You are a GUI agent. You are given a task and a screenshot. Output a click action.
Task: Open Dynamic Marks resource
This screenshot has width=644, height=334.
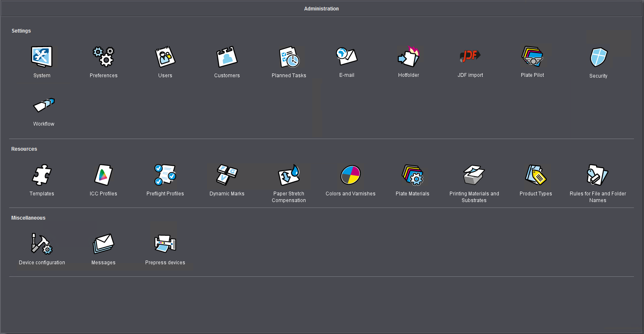(x=227, y=175)
